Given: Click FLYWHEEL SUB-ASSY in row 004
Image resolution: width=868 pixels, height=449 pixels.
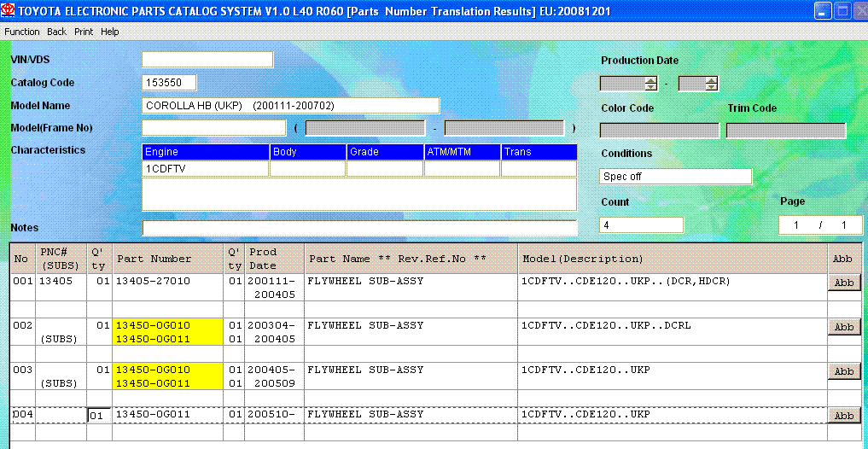Looking at the screenshot, I should (365, 414).
